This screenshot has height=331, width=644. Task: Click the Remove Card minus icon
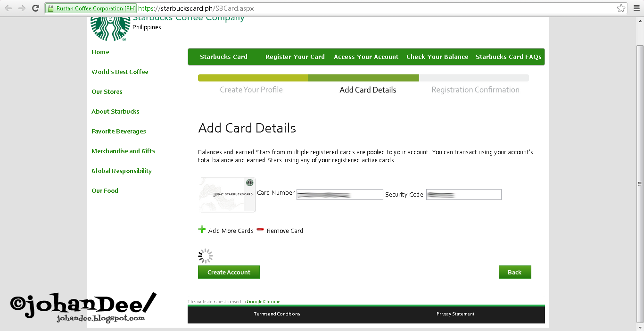tap(260, 230)
